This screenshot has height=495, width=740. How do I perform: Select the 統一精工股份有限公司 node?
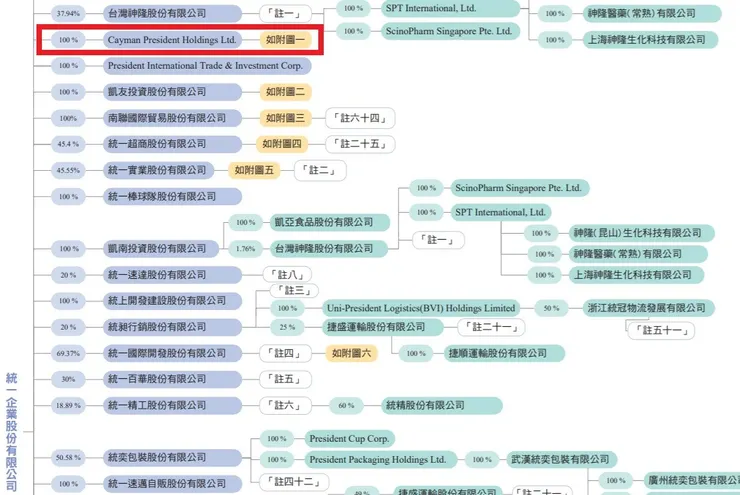(172, 405)
